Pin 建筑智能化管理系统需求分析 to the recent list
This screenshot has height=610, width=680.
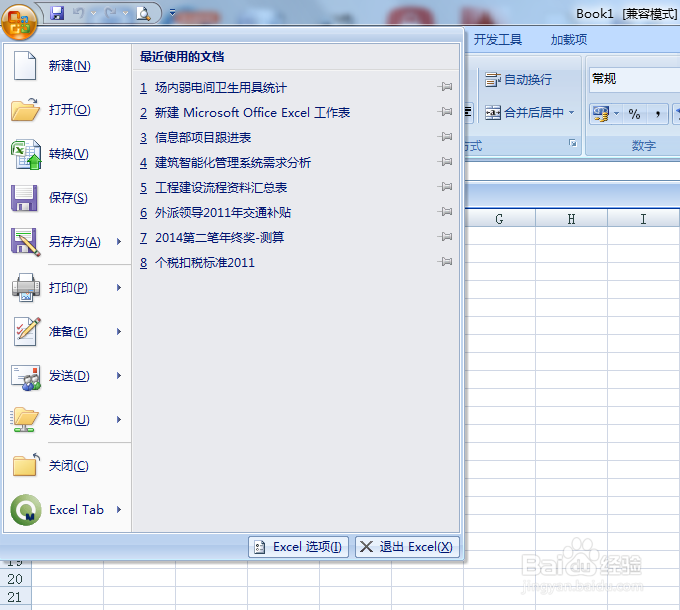[445, 162]
